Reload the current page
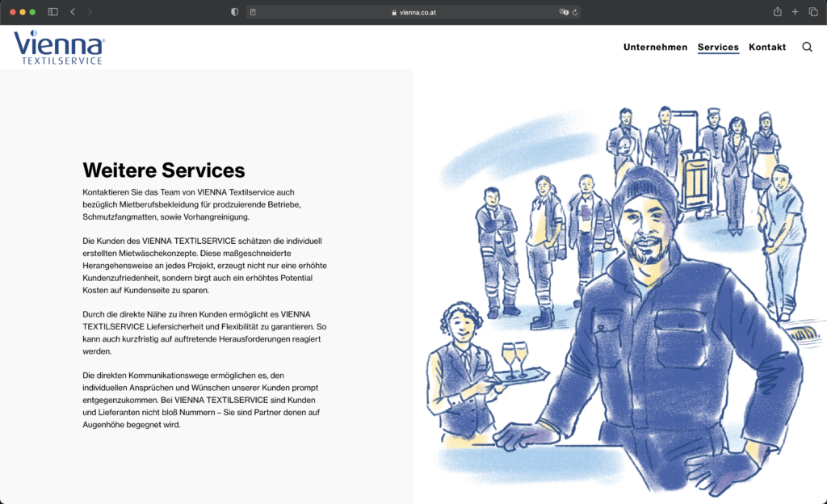Image resolution: width=827 pixels, height=504 pixels. pyautogui.click(x=575, y=12)
